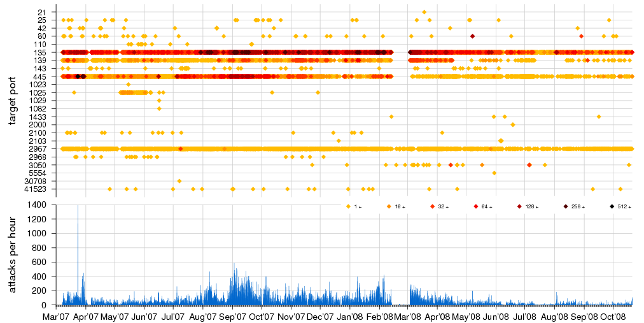The width and height of the screenshot is (644, 323).
Task: Select the lone diamond on port 30708 row
Action: (x=179, y=181)
